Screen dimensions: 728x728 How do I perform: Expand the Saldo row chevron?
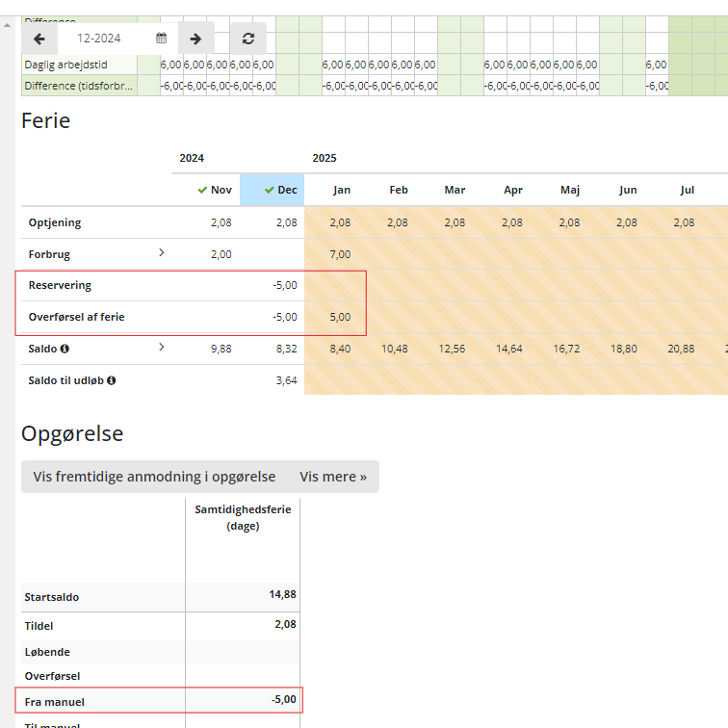(x=161, y=347)
